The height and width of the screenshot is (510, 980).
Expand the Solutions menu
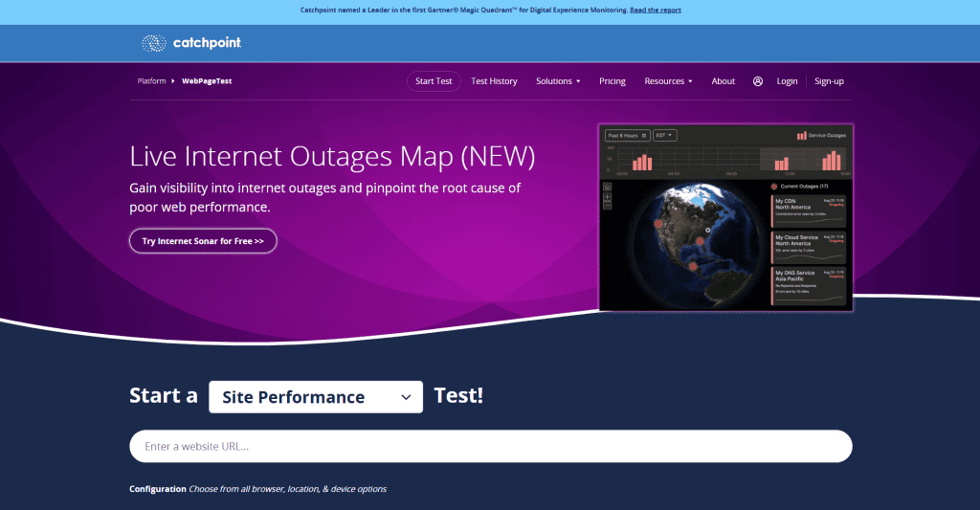coord(558,81)
